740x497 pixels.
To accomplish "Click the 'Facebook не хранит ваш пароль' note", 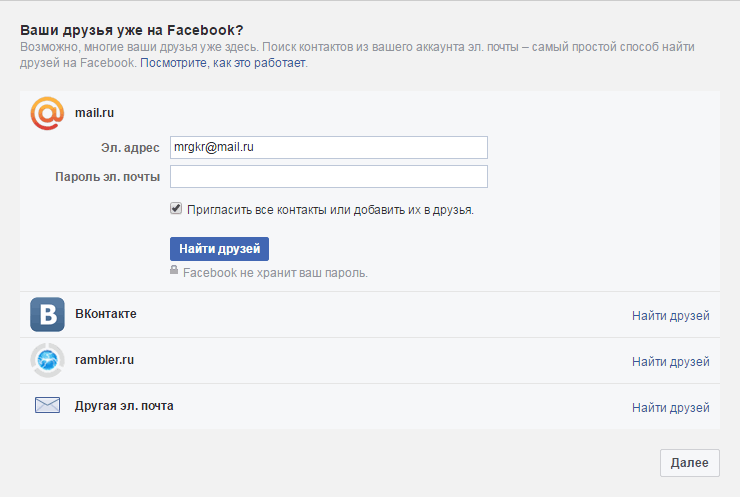I will pos(275,272).
